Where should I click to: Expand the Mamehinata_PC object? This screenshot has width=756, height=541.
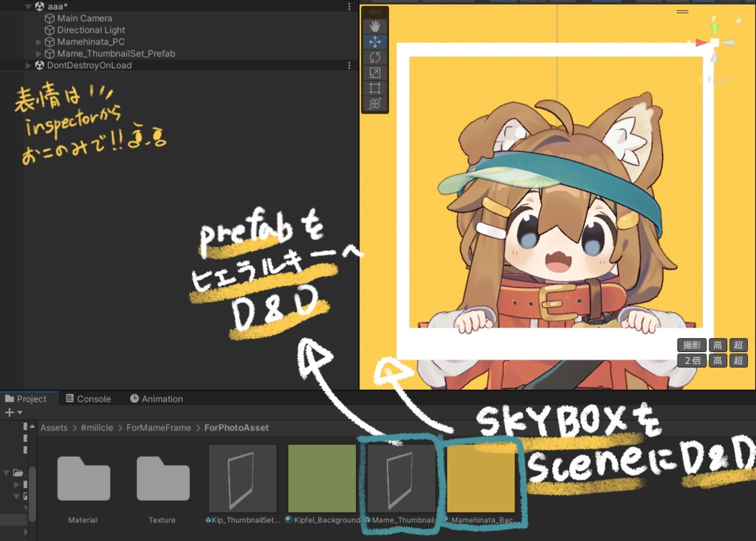[38, 42]
